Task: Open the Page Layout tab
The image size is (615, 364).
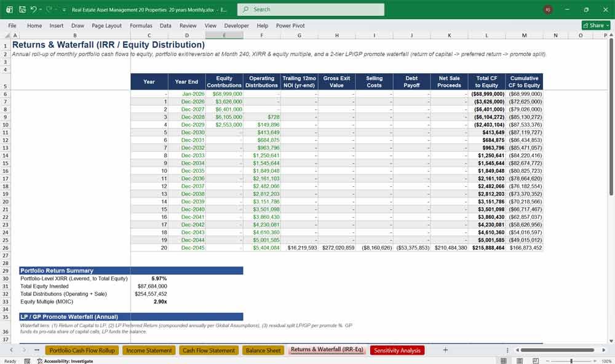Action: pyautogui.click(x=106, y=25)
